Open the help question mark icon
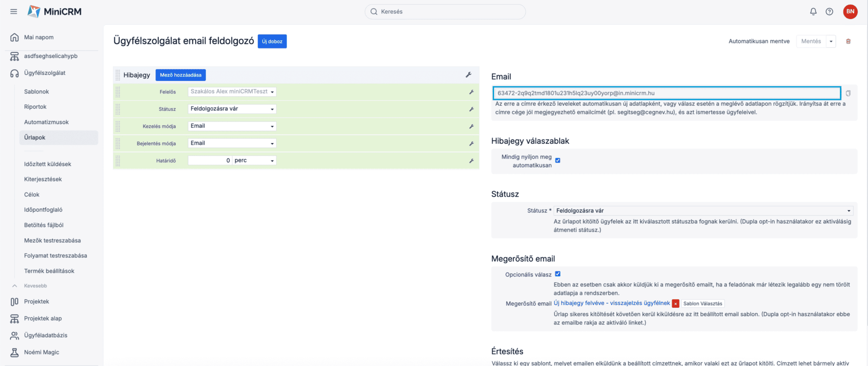This screenshot has width=868, height=366. point(829,12)
